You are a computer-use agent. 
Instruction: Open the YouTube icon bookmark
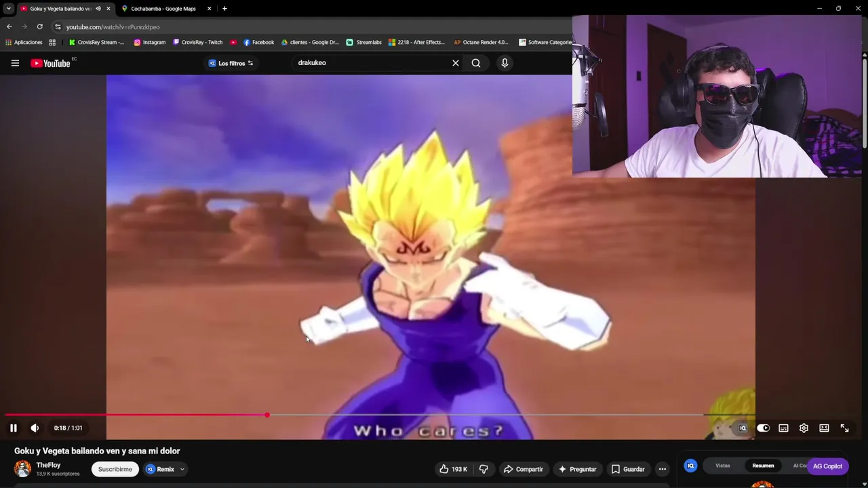click(x=233, y=42)
